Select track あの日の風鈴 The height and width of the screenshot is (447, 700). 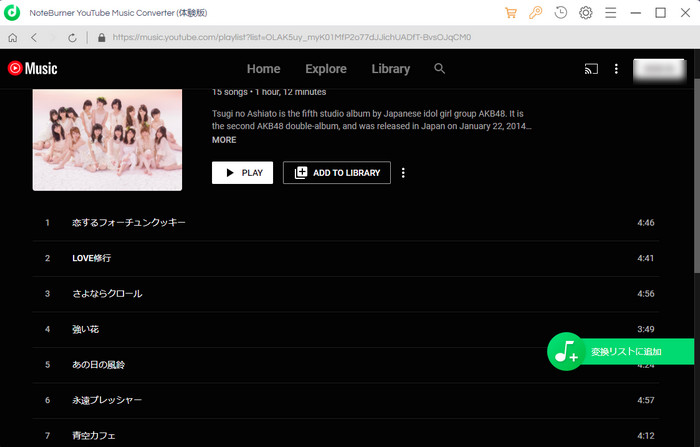pyautogui.click(x=98, y=364)
